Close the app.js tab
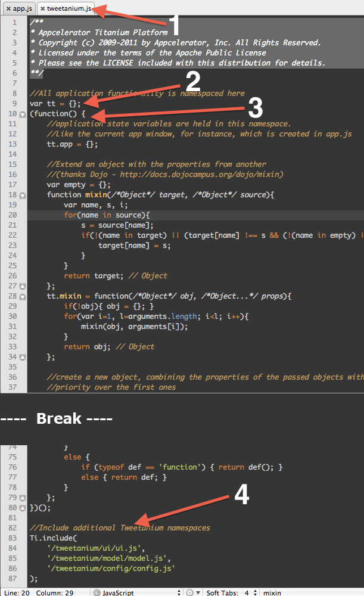Viewport: 364px width, 596px height. click(8, 8)
